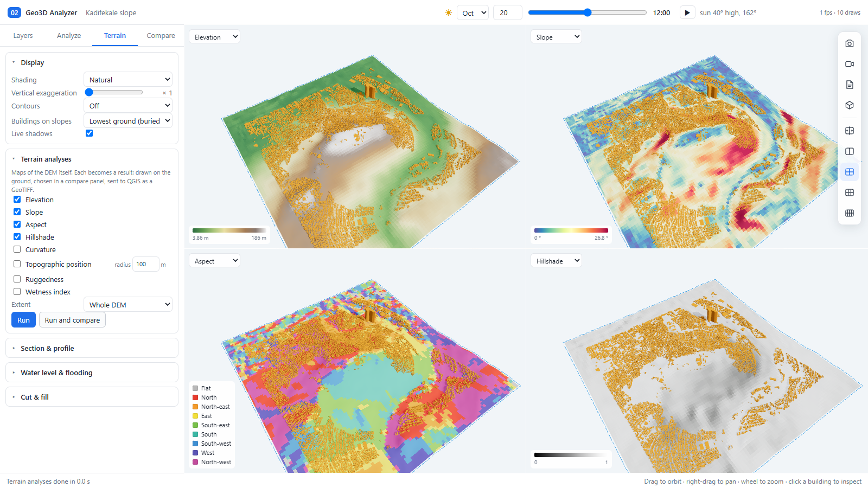Uncheck the Aspect analysis
This screenshot has width=868, height=488.
coord(17,224)
